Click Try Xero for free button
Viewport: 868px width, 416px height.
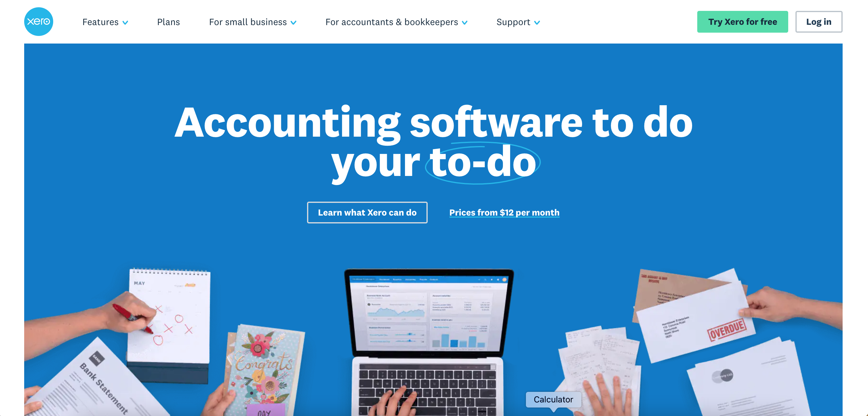pyautogui.click(x=742, y=21)
